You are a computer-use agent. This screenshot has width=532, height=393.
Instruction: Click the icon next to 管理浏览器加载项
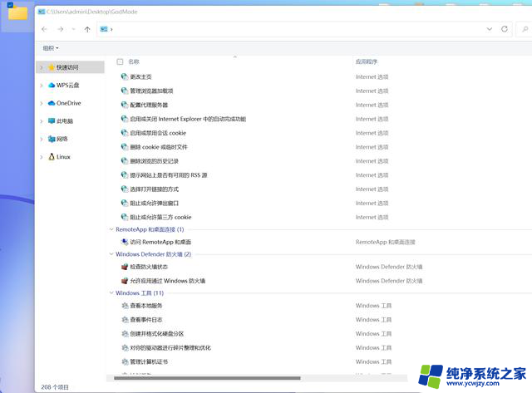pos(125,91)
